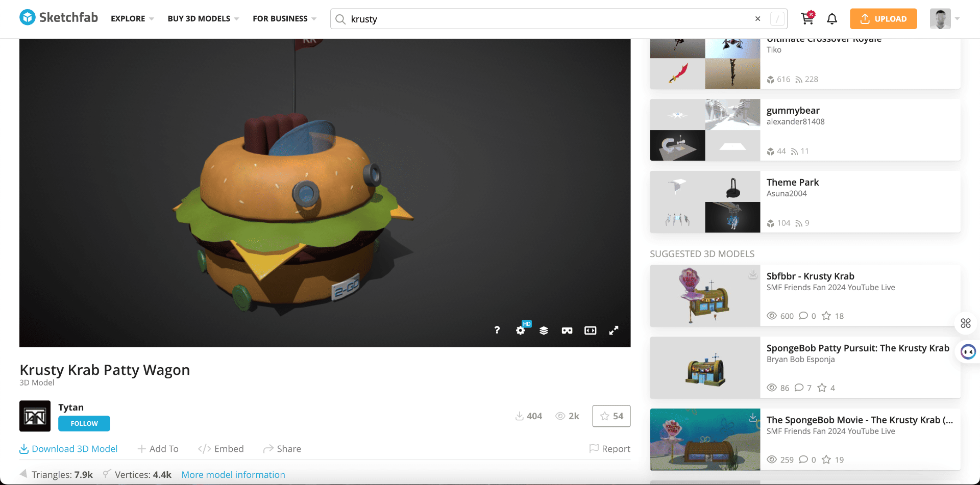Expand the FOR BUSINESS menu
Screen dimensions: 980x485
tap(284, 19)
